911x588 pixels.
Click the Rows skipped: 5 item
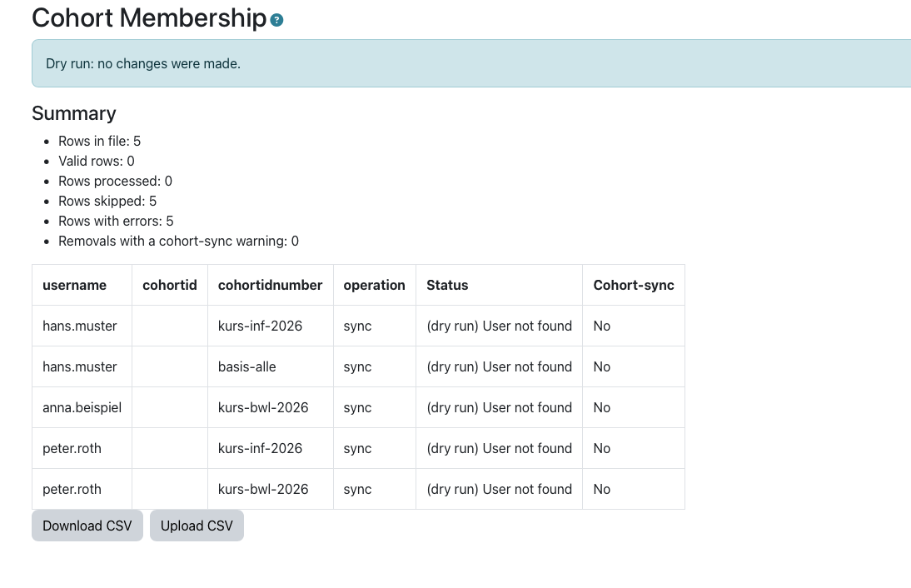point(107,201)
